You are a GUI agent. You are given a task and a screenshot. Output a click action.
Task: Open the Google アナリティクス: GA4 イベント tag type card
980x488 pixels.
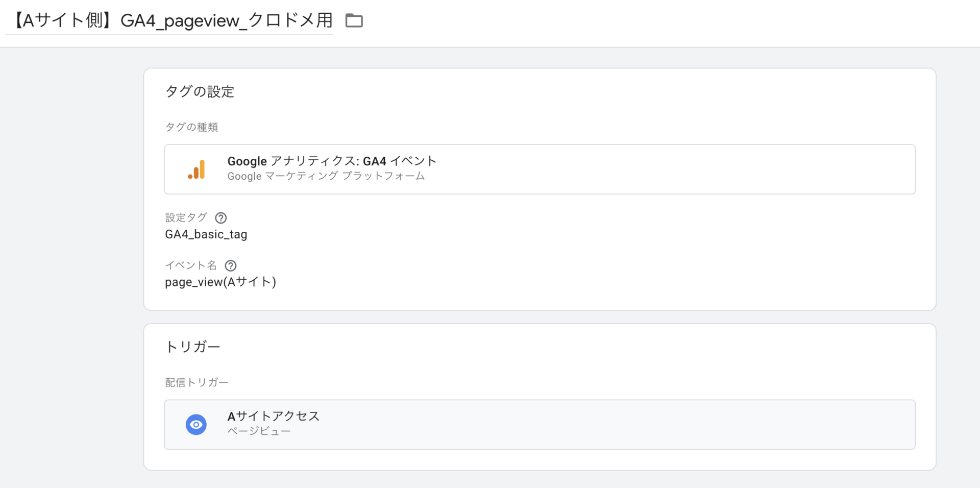[540, 169]
